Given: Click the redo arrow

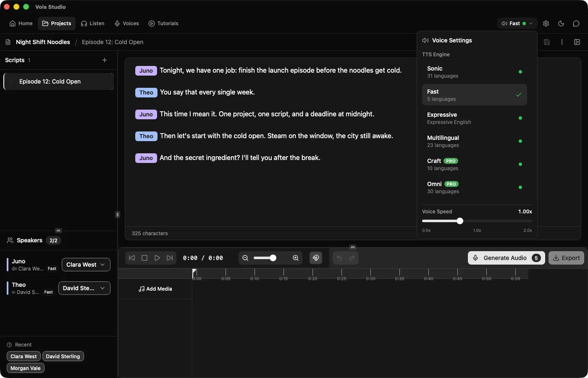Looking at the screenshot, I should [x=352, y=258].
